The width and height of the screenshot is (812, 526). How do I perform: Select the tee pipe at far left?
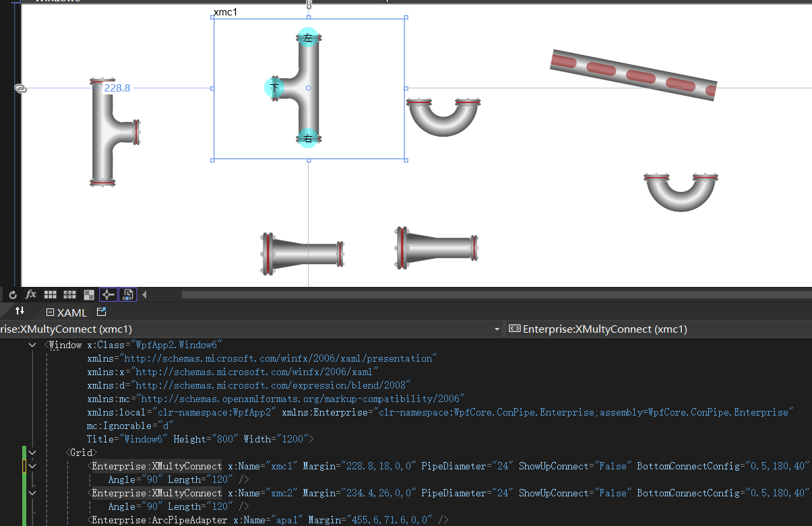115,131
